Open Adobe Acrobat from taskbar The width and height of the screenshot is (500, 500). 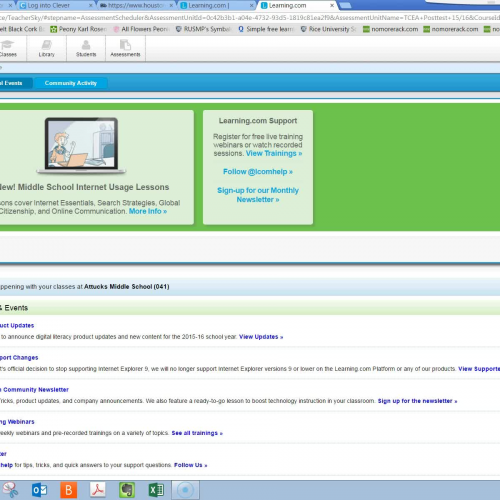point(98,490)
